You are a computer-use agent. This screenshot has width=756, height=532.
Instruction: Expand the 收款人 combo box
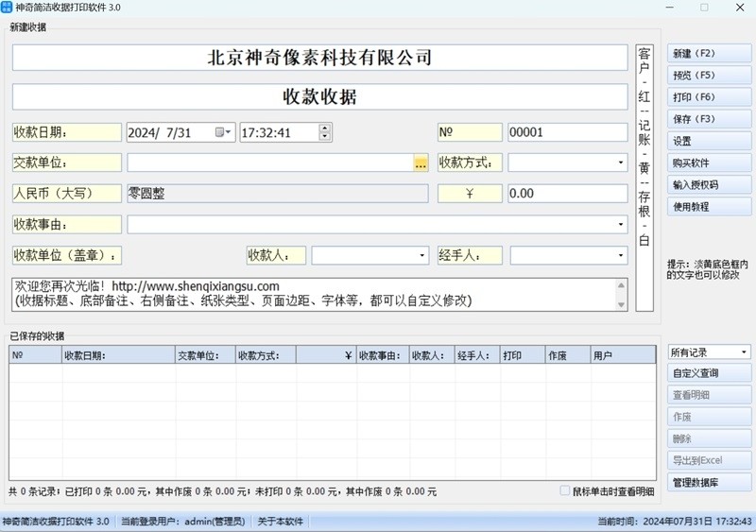tap(422, 256)
